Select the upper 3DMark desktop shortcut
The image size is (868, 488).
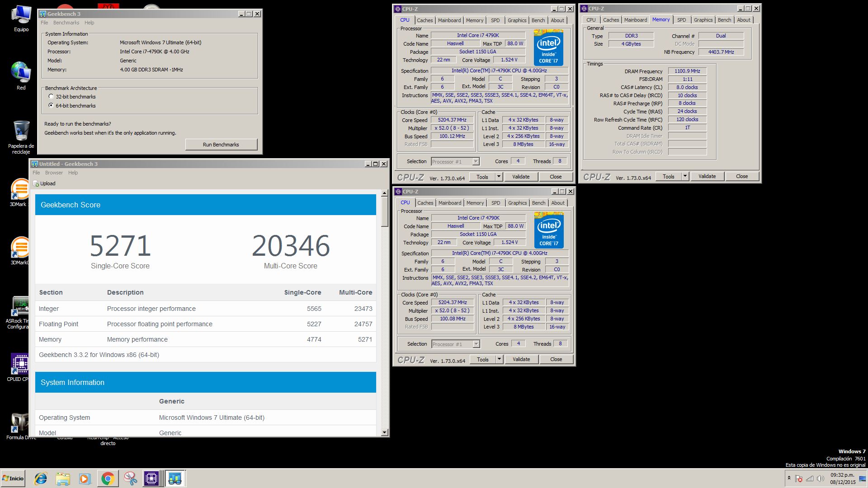pyautogui.click(x=20, y=192)
